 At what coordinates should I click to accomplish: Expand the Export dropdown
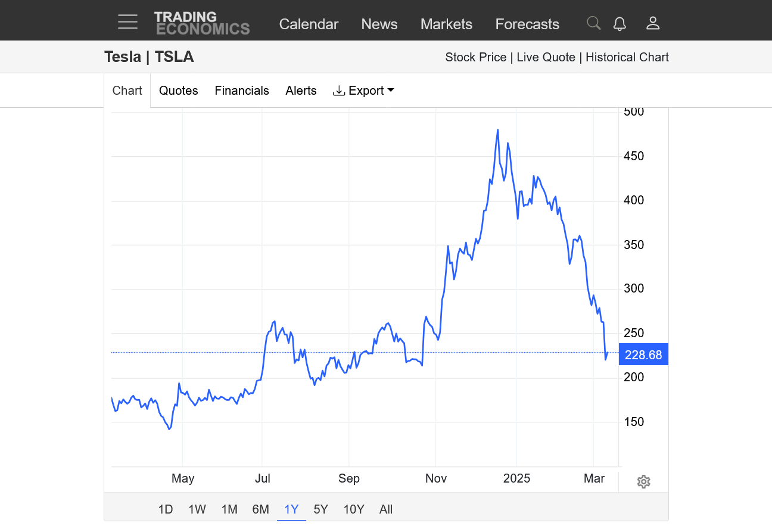pos(363,91)
